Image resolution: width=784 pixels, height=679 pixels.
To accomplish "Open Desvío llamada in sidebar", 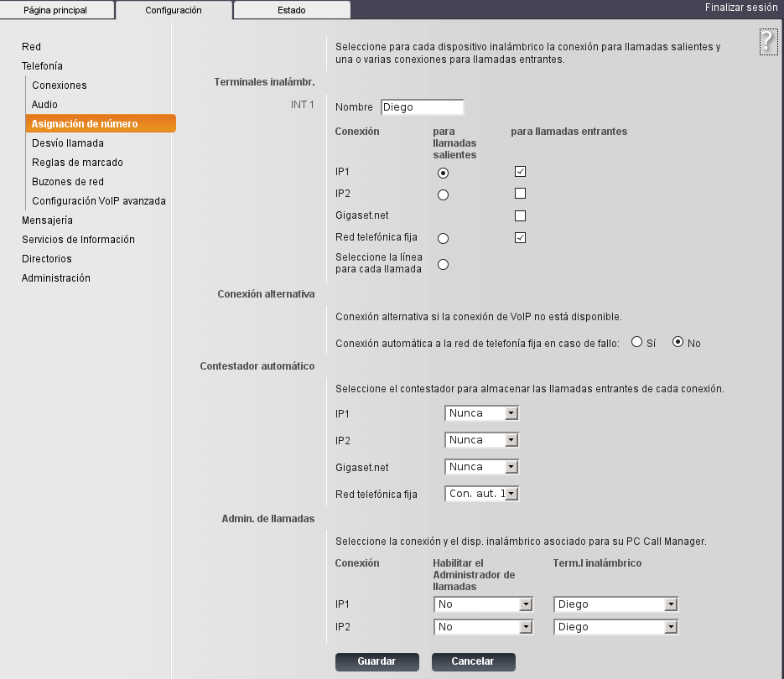I will pyautogui.click(x=68, y=143).
